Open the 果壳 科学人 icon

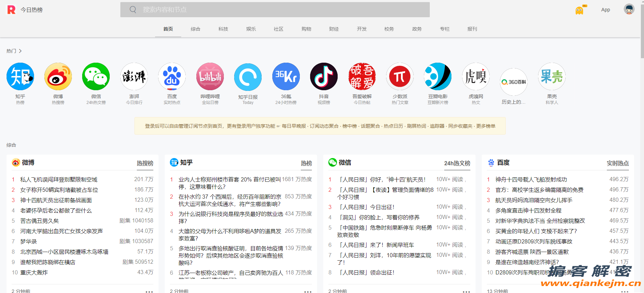point(552,76)
